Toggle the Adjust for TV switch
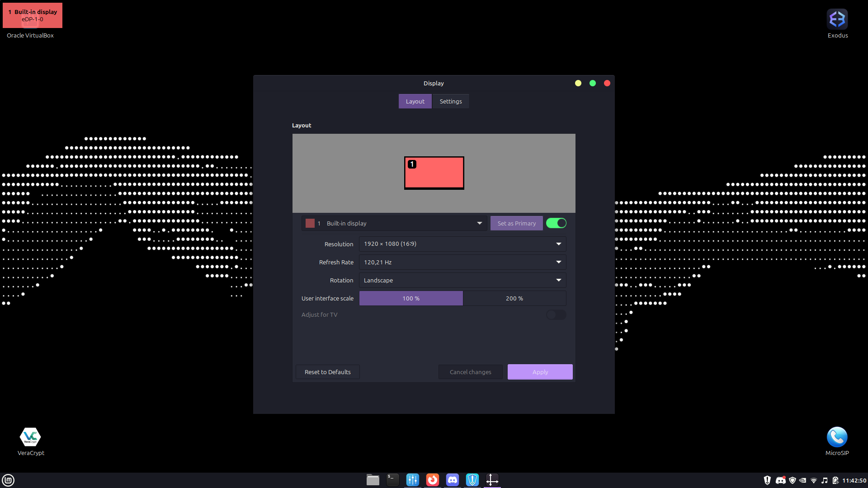This screenshot has width=868, height=488. (x=556, y=315)
